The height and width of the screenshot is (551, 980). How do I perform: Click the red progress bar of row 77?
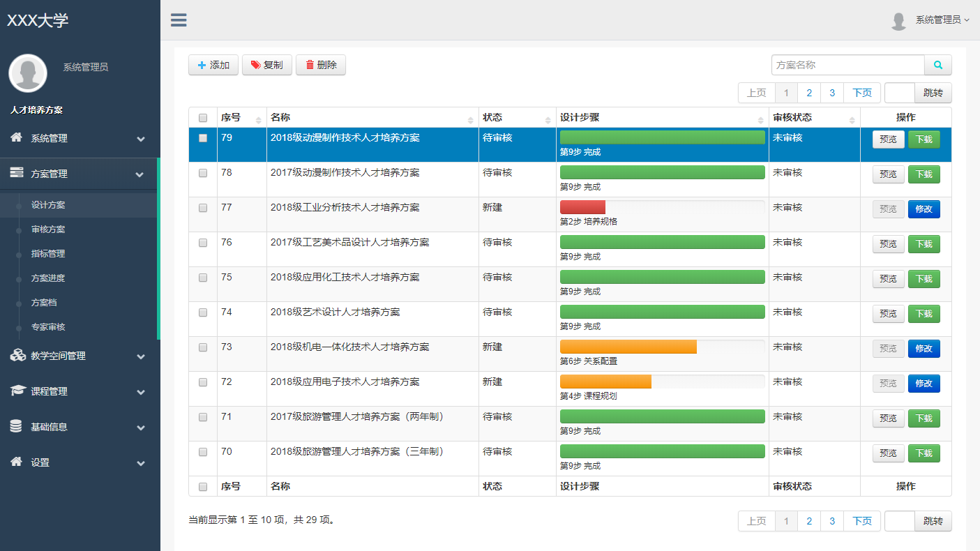coord(582,207)
